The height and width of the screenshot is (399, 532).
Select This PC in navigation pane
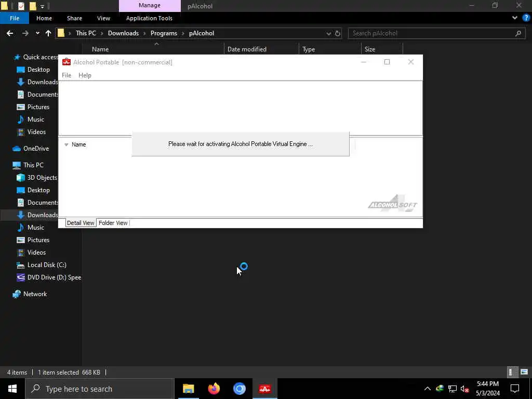point(28,165)
